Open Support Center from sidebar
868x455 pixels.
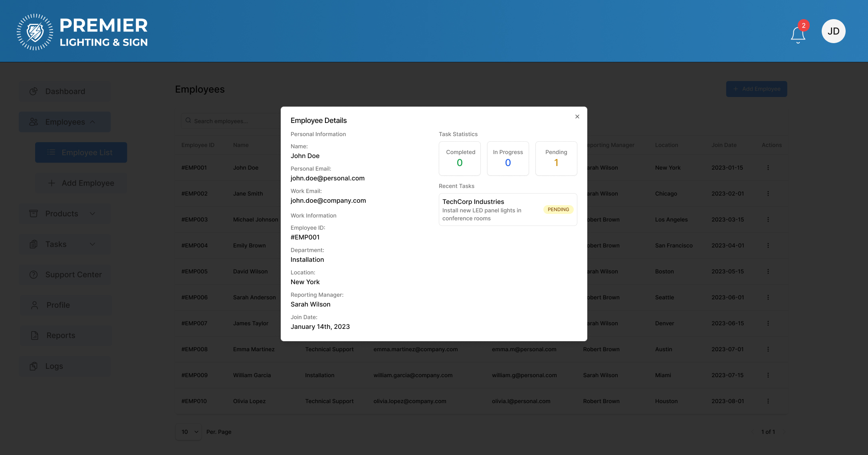[x=65, y=275]
